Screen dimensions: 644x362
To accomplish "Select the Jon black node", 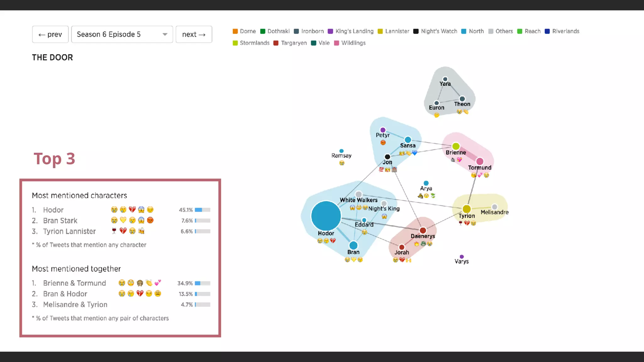I will click(387, 156).
